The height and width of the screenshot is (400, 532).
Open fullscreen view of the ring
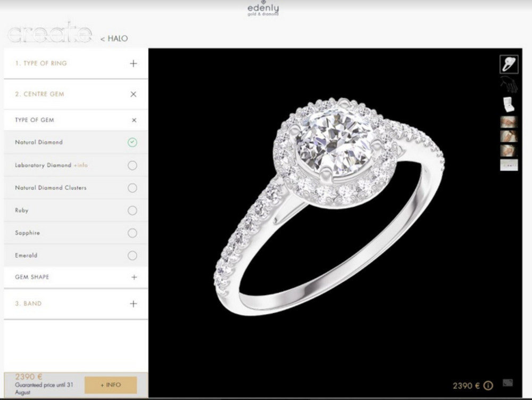click(507, 382)
